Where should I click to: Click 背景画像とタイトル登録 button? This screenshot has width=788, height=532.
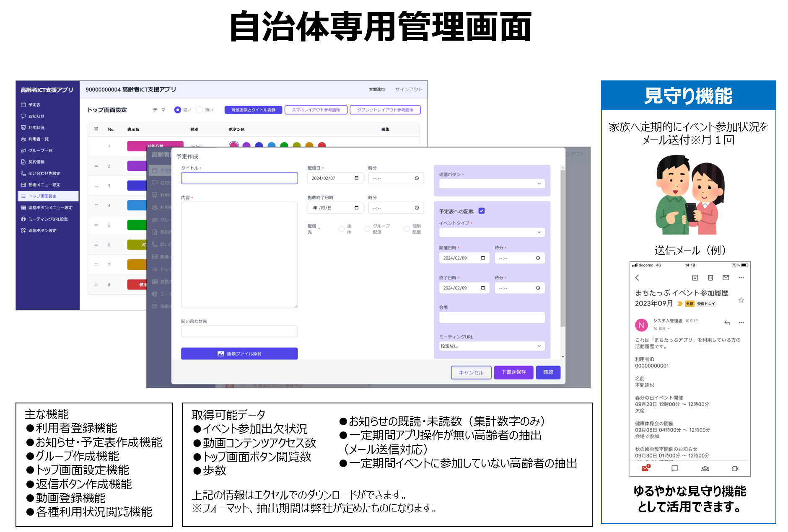click(x=254, y=110)
